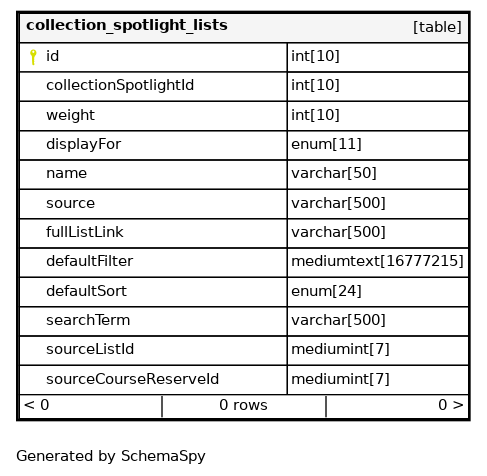Click the [table] type label
This screenshot has width=487, height=476.
pos(437,27)
